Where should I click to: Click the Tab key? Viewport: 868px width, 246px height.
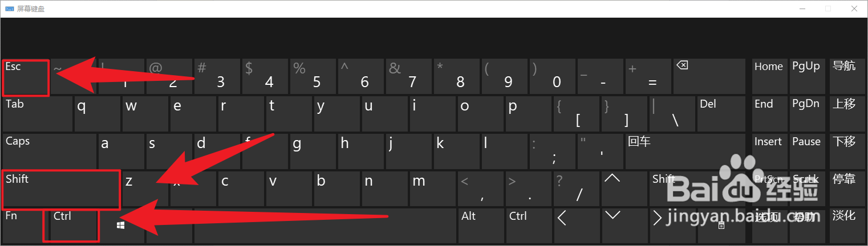point(38,113)
